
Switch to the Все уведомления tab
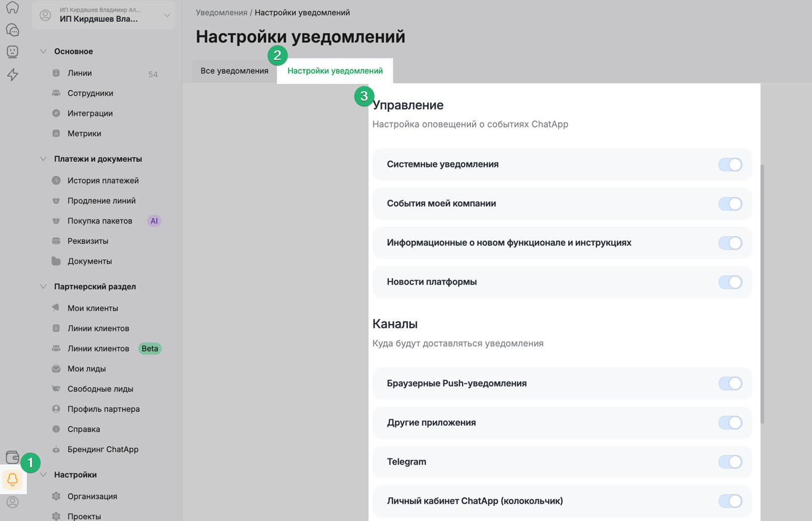point(234,71)
